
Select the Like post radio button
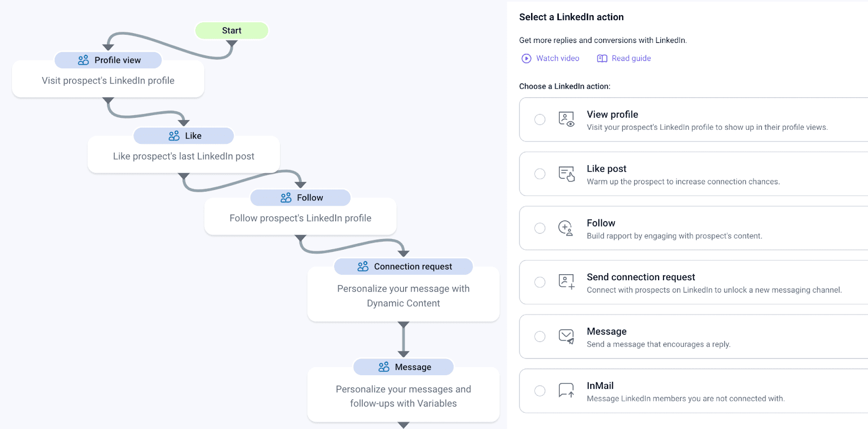pos(540,174)
